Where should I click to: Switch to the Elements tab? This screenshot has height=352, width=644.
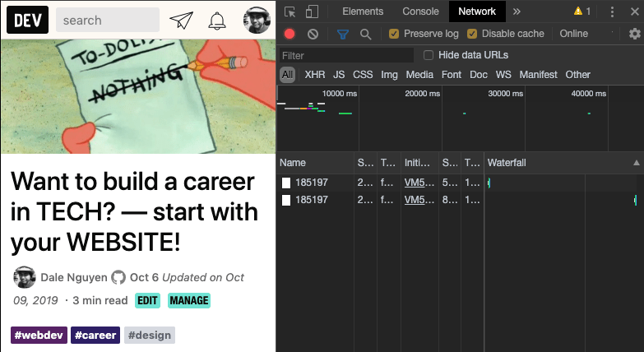click(363, 12)
